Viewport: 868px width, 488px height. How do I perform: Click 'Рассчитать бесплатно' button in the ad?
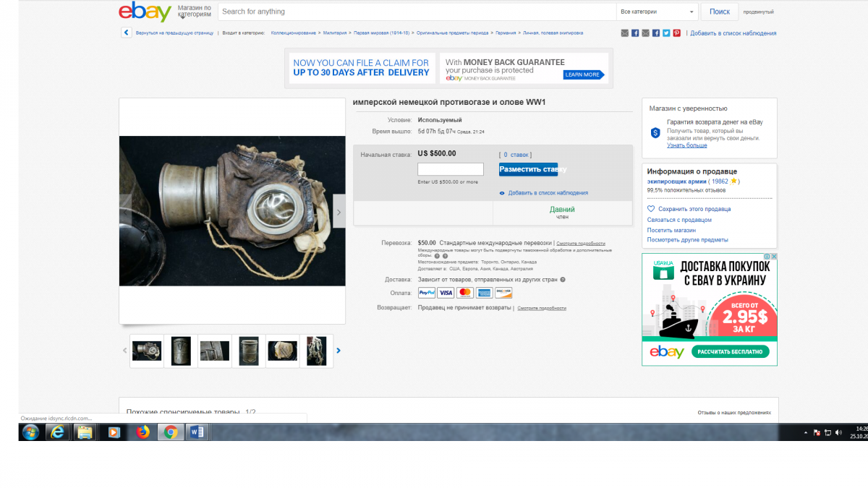[729, 352]
